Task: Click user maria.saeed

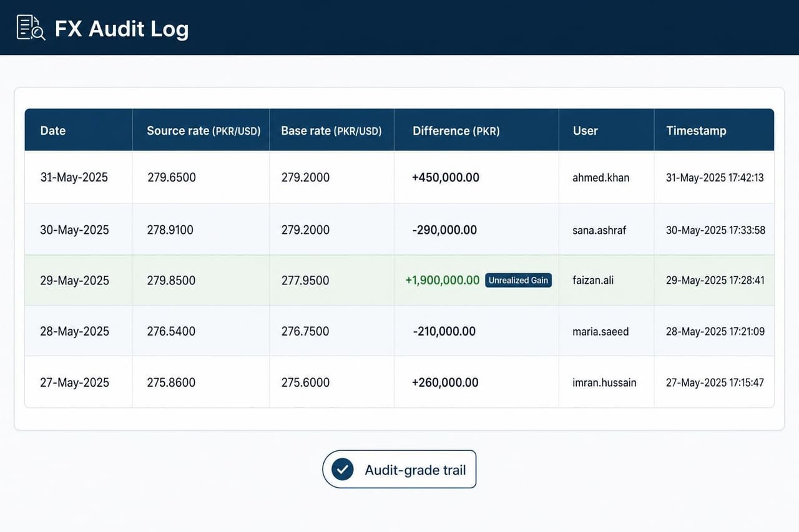Action: point(600,331)
